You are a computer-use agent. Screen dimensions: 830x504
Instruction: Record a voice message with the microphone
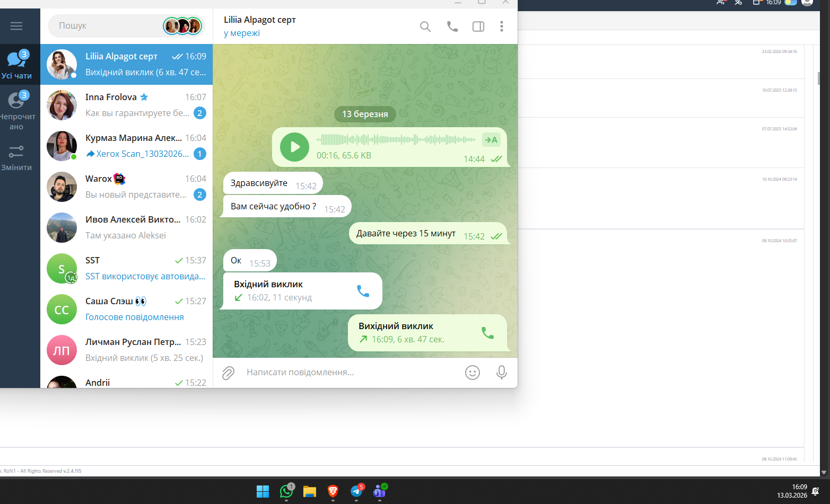[501, 373]
